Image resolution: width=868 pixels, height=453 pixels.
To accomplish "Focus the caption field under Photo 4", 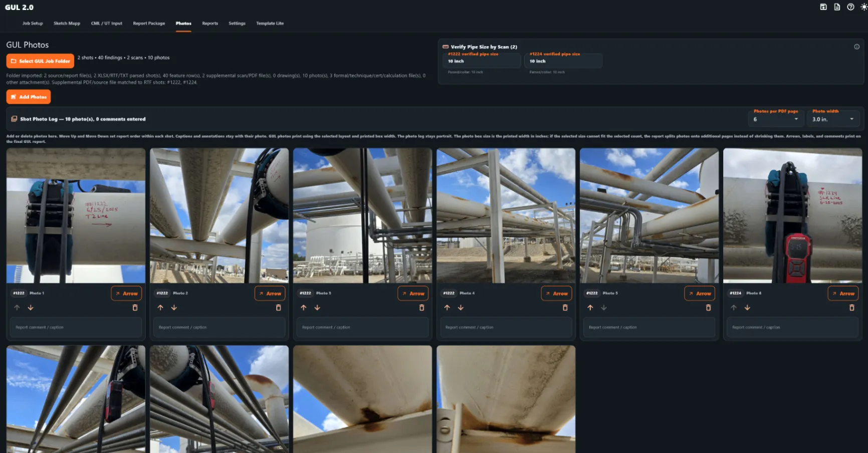I will tap(506, 327).
